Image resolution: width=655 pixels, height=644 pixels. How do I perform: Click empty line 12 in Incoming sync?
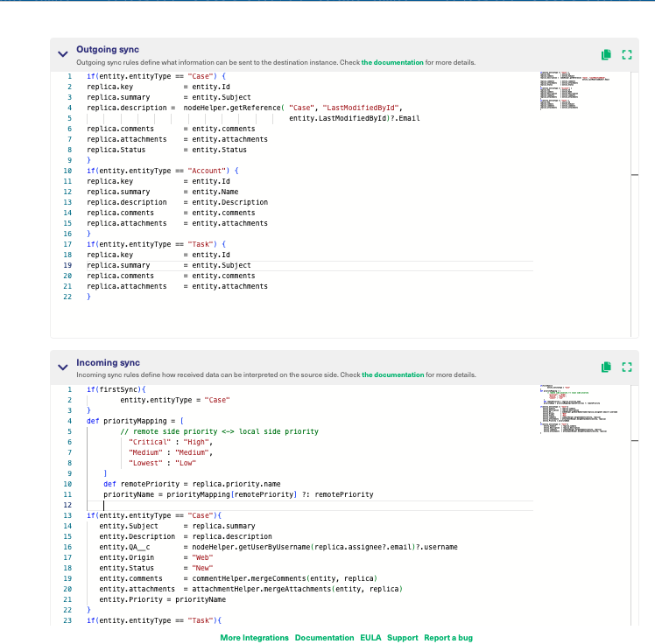(309, 505)
